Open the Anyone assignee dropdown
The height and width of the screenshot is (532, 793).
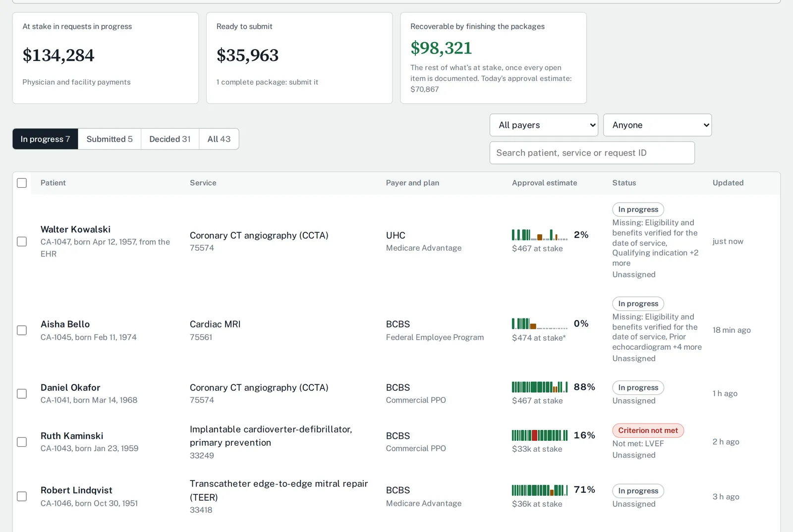click(x=657, y=125)
